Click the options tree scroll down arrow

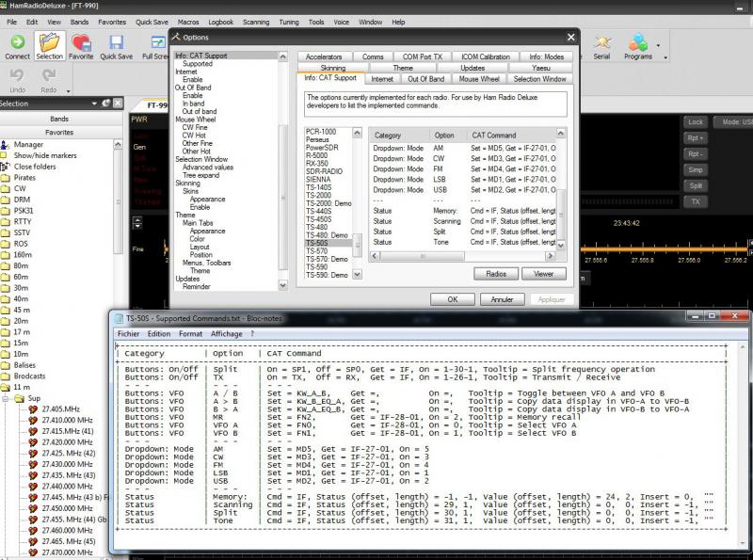(283, 285)
